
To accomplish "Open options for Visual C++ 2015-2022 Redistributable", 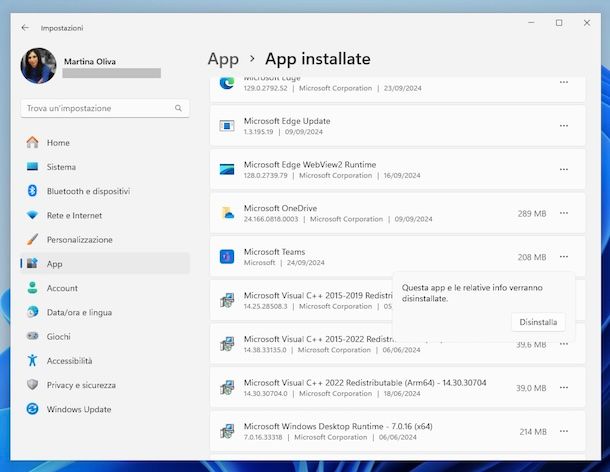I will pos(564,344).
